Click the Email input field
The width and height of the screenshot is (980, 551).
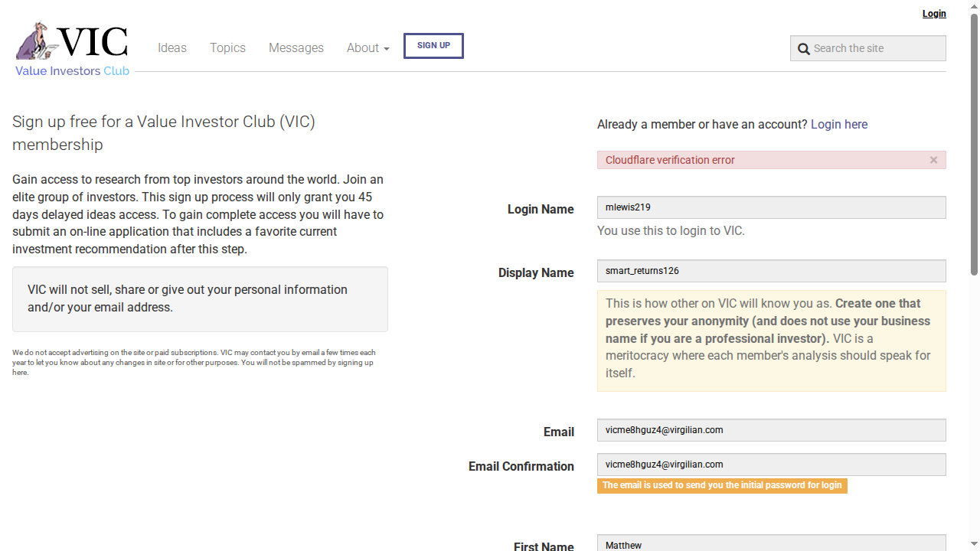point(771,430)
